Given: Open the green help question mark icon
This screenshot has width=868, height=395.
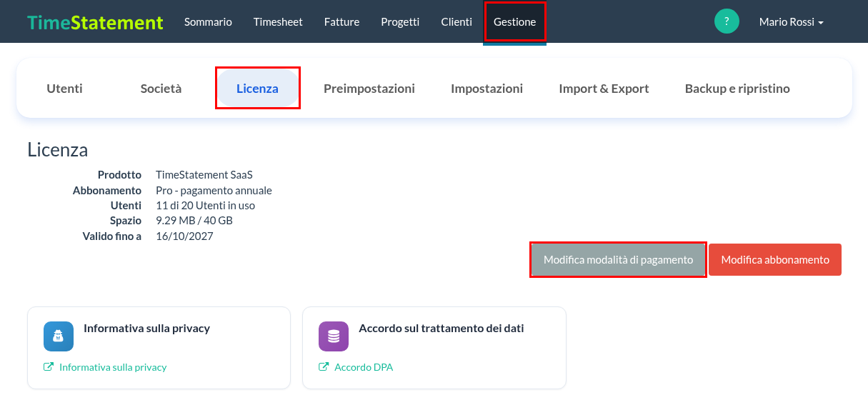Looking at the screenshot, I should click(x=727, y=21).
